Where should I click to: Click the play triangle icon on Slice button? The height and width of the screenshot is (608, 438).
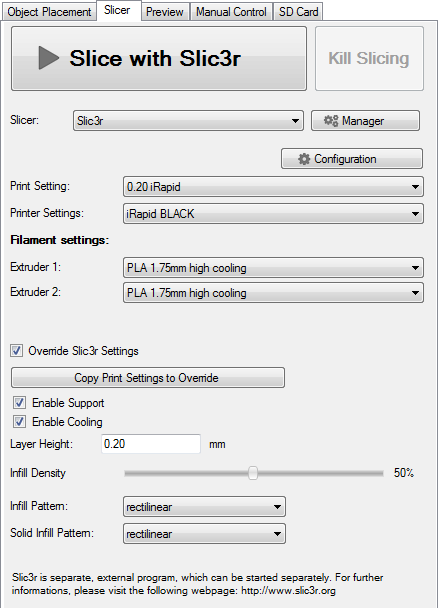[49, 58]
